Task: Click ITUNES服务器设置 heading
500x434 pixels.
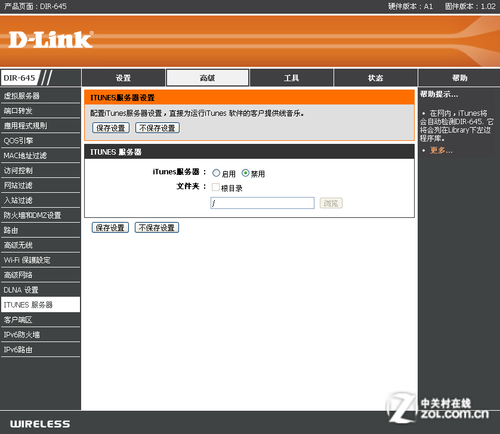Action: point(123,98)
